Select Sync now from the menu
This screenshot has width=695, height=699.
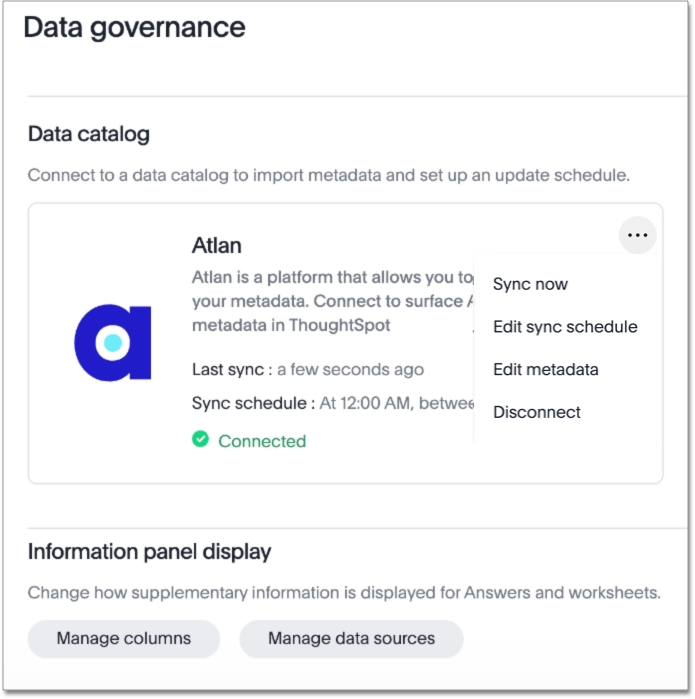530,284
